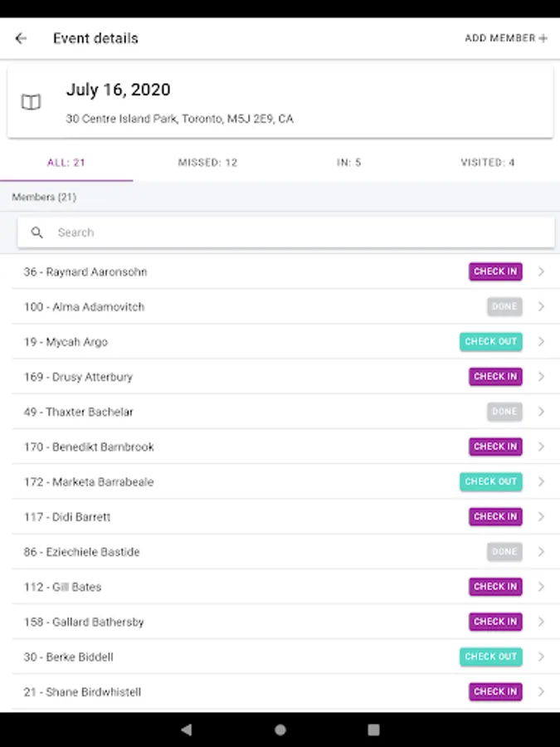
Task: Open Shane Birdwhistell details chevron
Action: 541,691
